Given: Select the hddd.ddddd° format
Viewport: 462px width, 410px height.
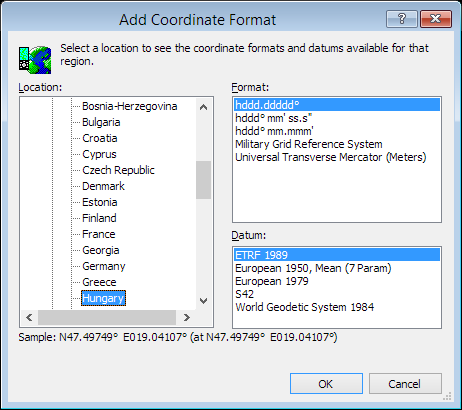Looking at the screenshot, I should 337,105.
